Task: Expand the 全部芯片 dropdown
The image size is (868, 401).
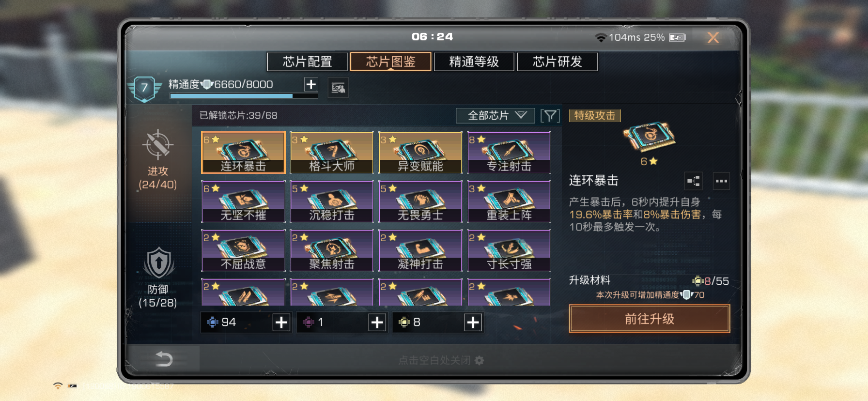Action: (496, 116)
